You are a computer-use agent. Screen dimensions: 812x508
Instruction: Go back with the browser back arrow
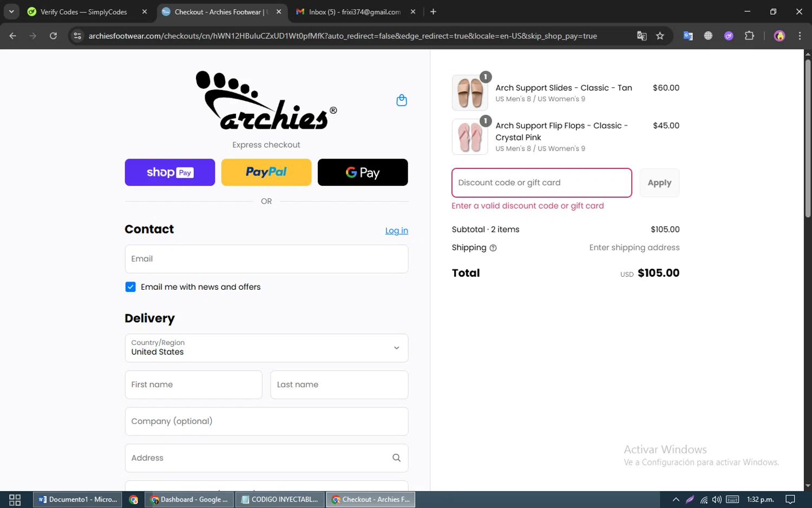pyautogui.click(x=13, y=36)
